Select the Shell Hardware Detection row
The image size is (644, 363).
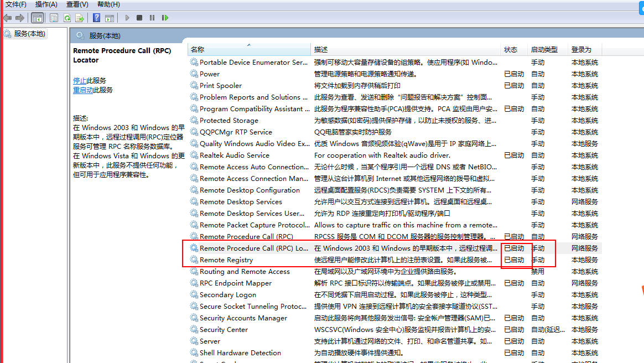(x=394, y=352)
